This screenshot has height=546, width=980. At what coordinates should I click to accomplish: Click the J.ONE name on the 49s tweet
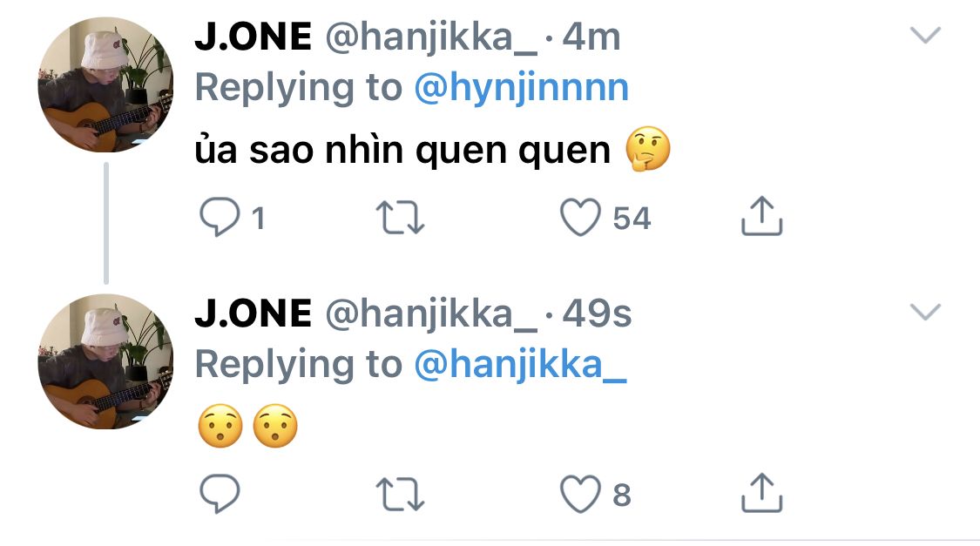tap(253, 313)
